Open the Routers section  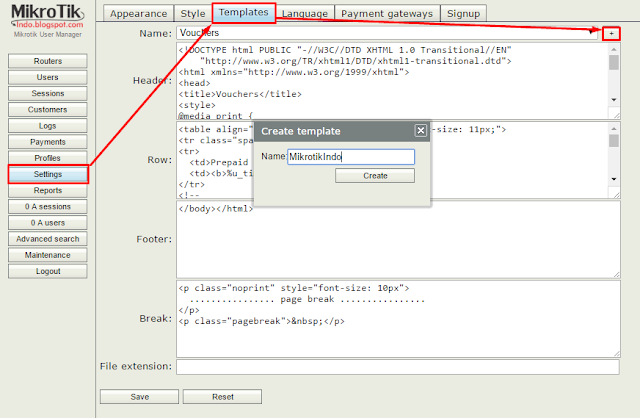[48, 61]
